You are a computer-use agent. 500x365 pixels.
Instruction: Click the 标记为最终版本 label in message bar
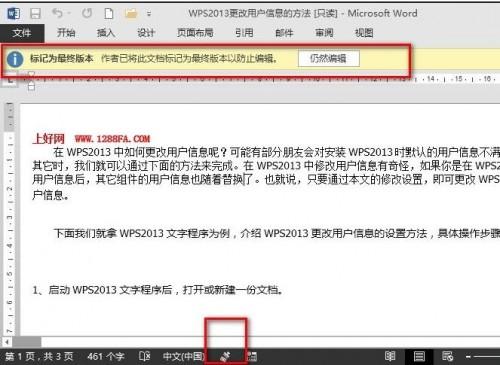[62, 59]
